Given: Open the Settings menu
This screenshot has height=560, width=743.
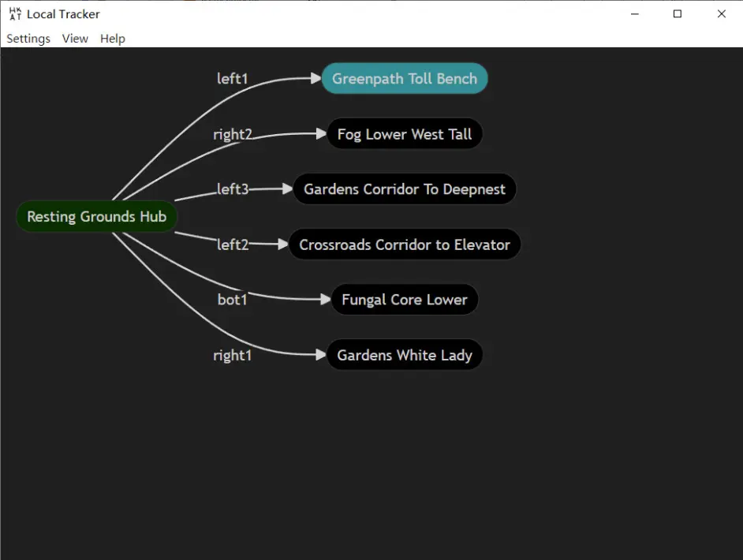Looking at the screenshot, I should [x=28, y=39].
